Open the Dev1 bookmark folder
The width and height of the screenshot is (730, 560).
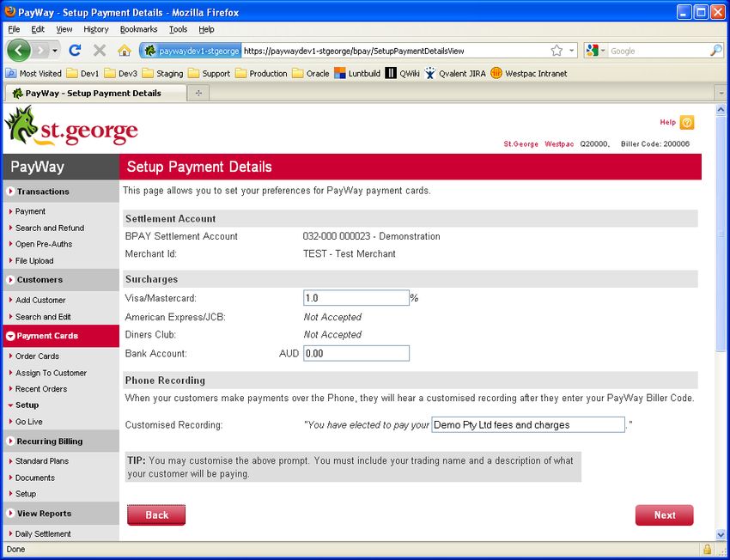(82, 74)
